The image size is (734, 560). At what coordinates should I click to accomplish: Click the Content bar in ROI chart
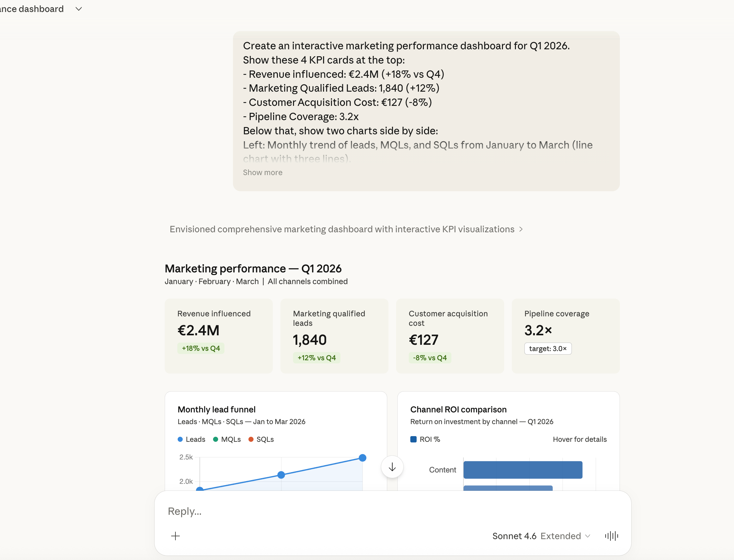(523, 470)
